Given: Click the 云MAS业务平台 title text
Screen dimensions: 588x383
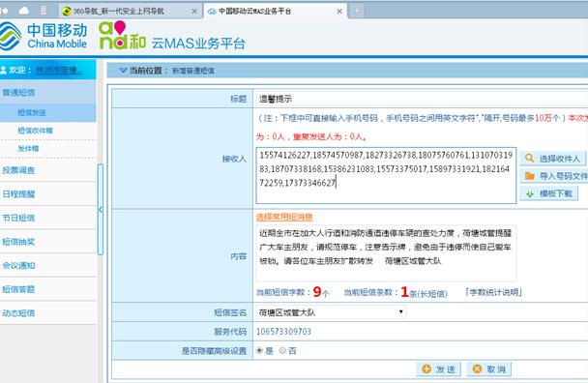Looking at the screenshot, I should point(198,44).
